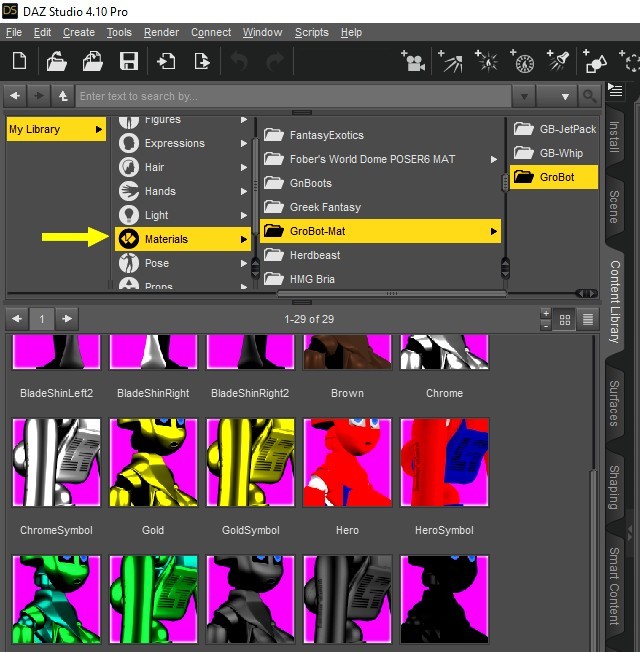Select the ChromeSymbol material thumbnail

coord(57,462)
